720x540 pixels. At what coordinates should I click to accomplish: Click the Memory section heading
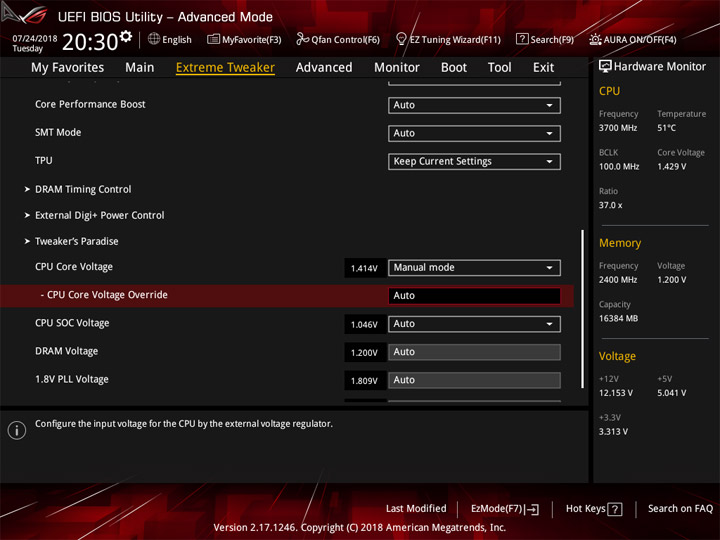click(x=620, y=243)
